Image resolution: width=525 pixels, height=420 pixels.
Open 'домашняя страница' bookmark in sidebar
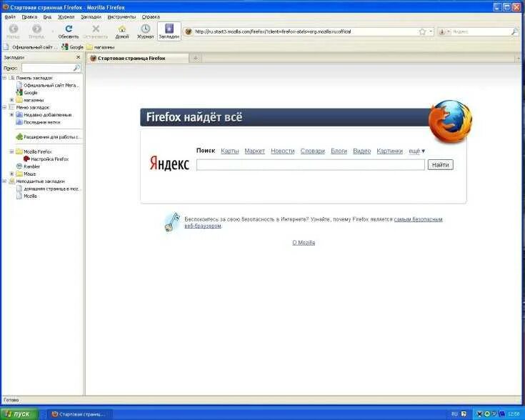48,189
